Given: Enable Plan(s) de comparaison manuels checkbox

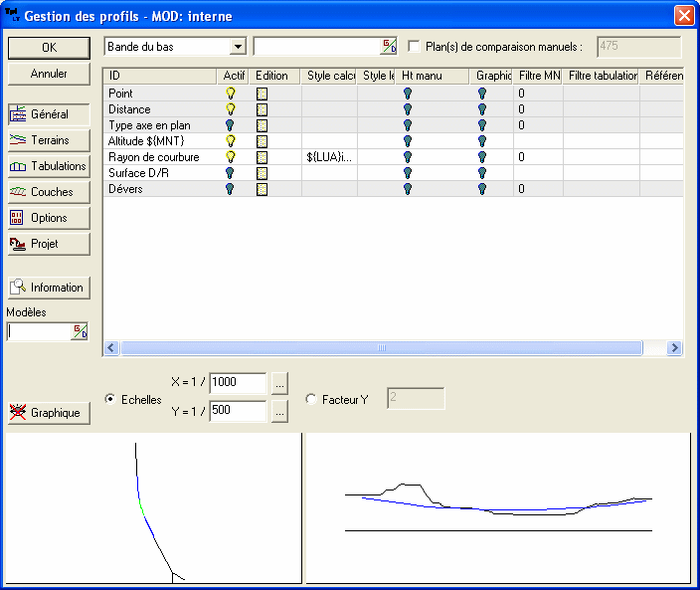Looking at the screenshot, I should click(x=416, y=47).
